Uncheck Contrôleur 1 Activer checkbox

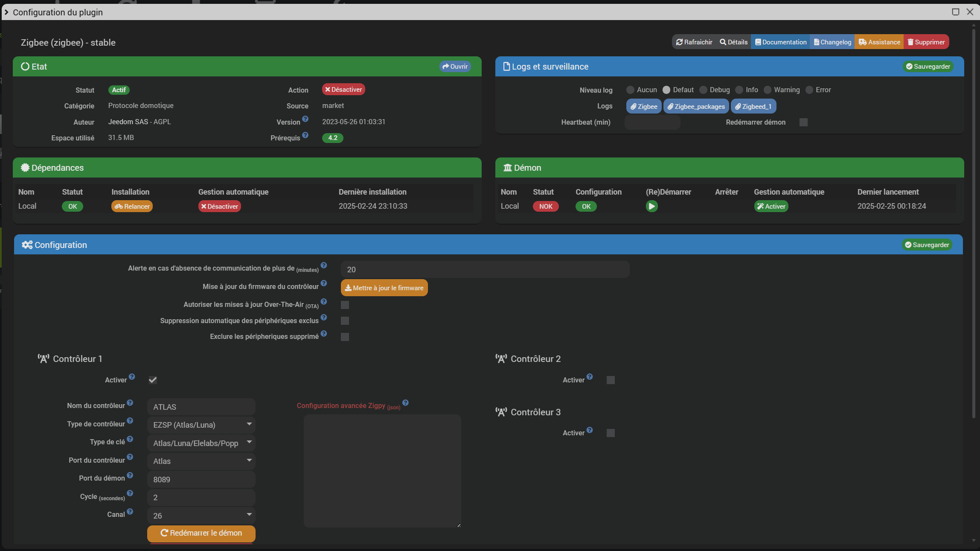coord(153,380)
